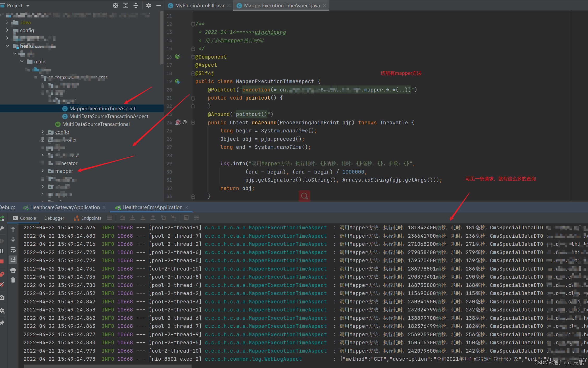
Task: Toggle soft-wrap in console output
Action: 13,250
